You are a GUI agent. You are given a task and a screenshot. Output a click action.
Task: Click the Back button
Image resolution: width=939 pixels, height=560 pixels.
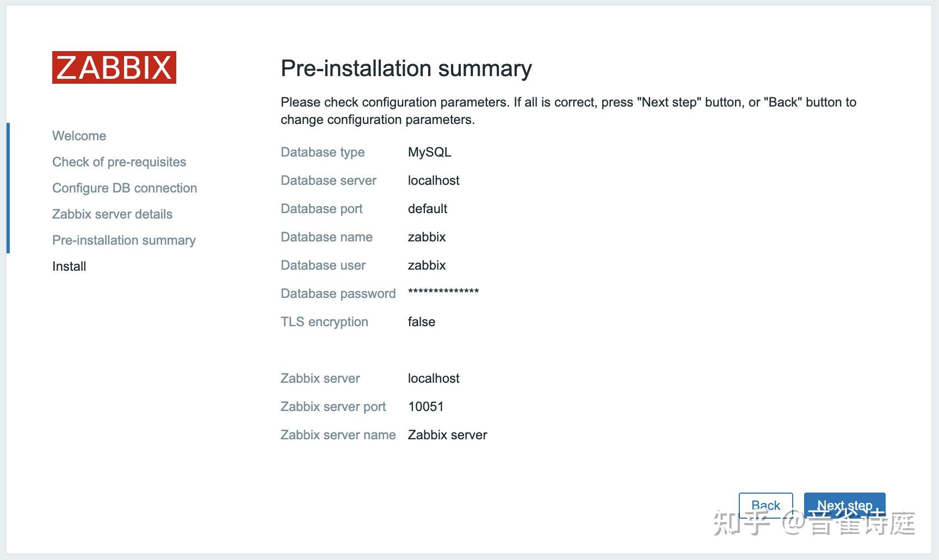766,505
